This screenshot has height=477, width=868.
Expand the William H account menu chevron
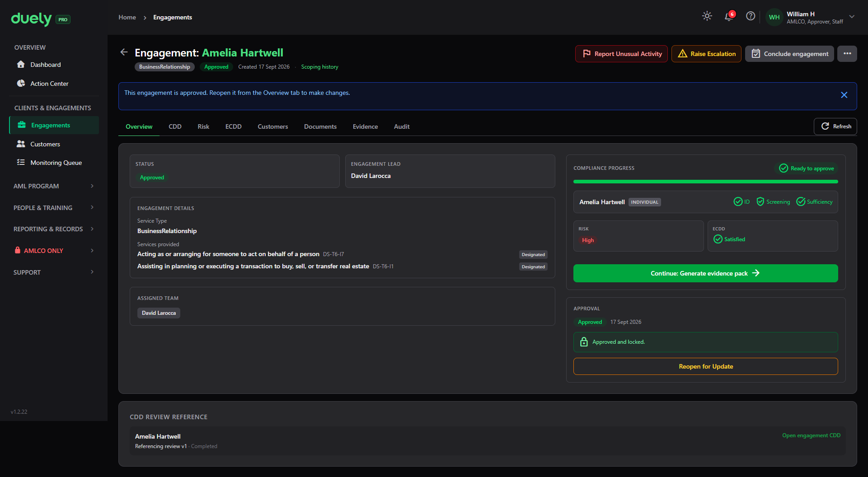852,17
